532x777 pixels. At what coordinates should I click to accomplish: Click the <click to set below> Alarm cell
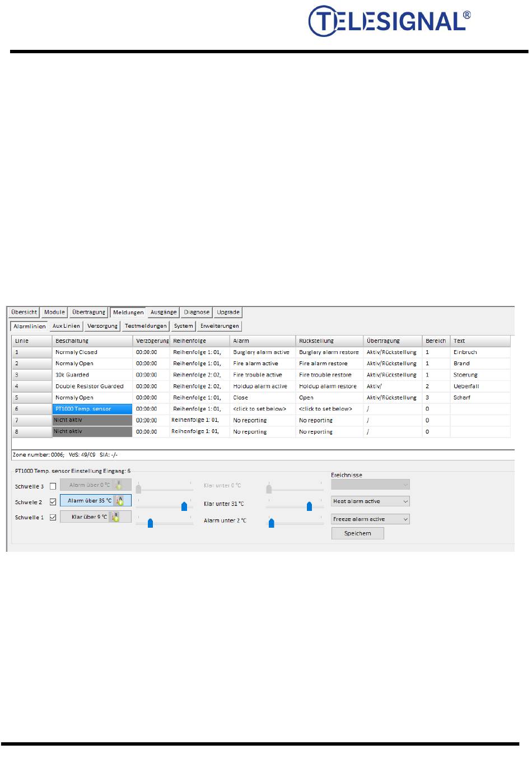263,409
